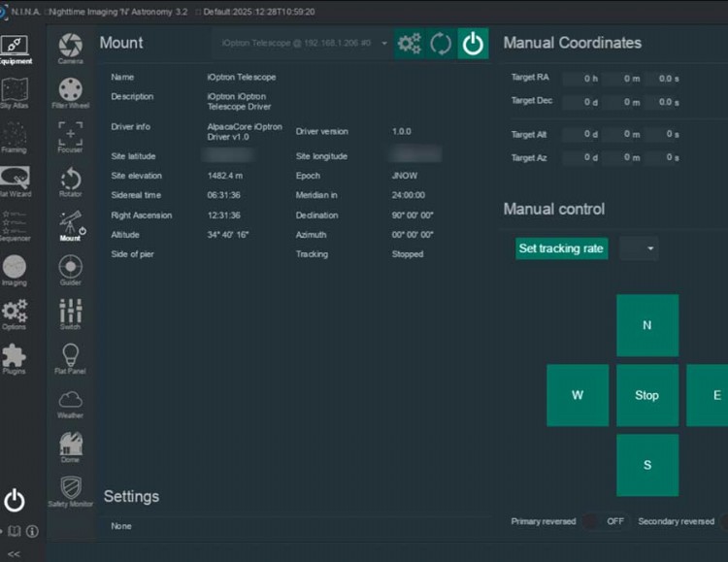Click the Target RA hours field
The height and width of the screenshot is (562, 728).
[581, 79]
